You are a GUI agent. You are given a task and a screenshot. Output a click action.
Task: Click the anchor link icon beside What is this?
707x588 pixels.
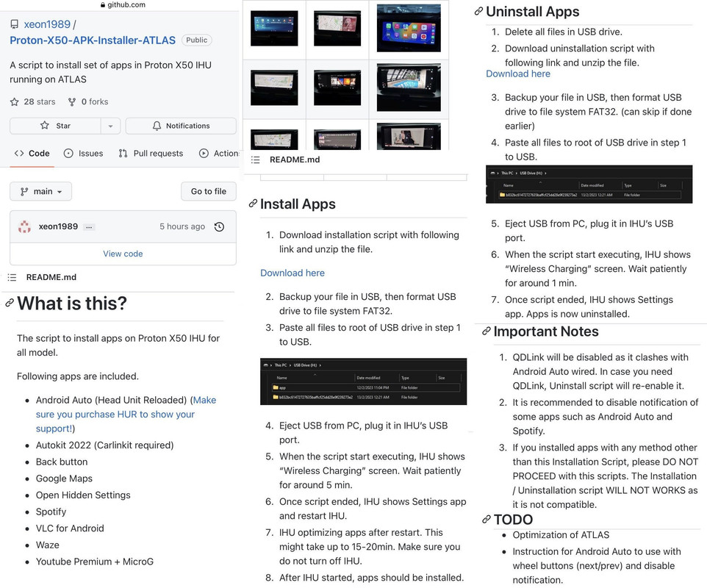point(9,304)
